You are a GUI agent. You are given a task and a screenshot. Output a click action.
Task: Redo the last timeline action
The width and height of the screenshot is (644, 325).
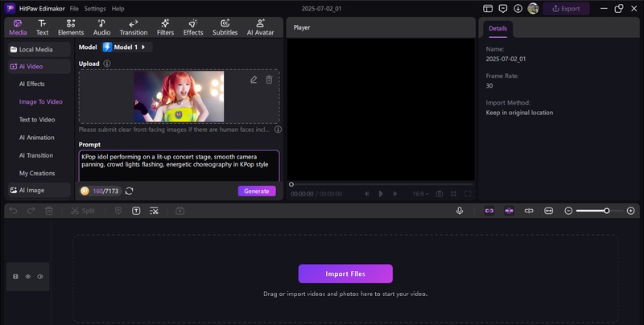[x=31, y=211]
